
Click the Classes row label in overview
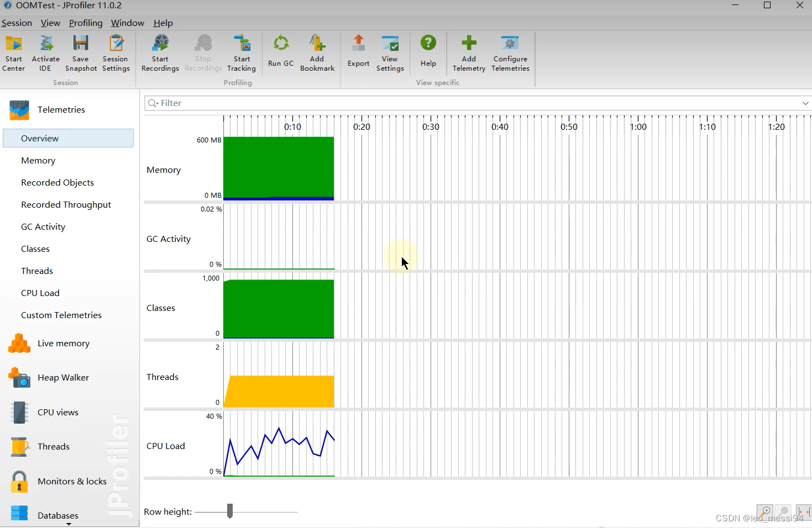pos(161,308)
